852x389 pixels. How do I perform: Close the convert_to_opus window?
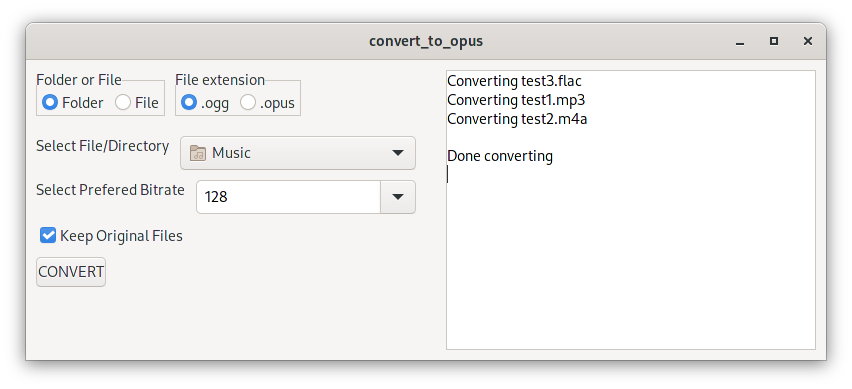click(808, 41)
